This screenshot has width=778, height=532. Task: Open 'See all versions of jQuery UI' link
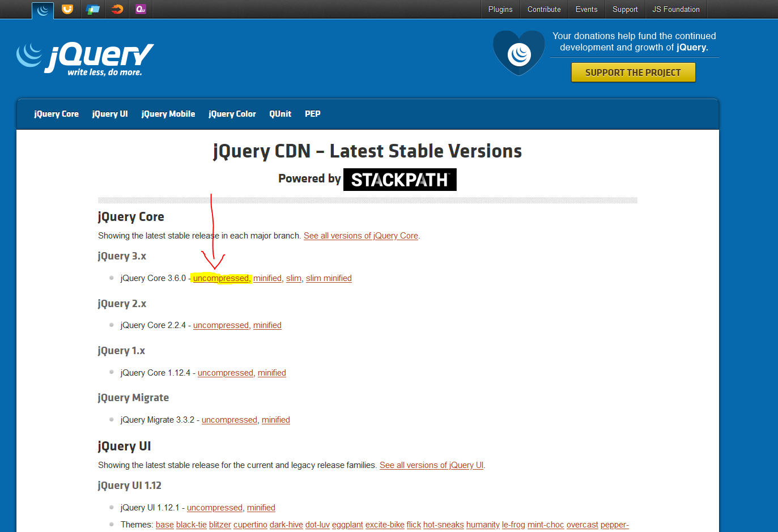[431, 465]
